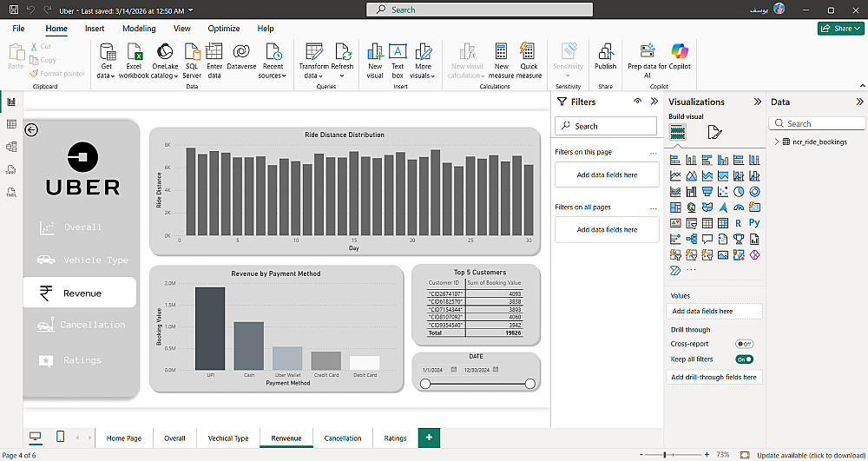Toggle Filters pane visibility eye icon
The width and height of the screenshot is (868, 461).
(637, 102)
